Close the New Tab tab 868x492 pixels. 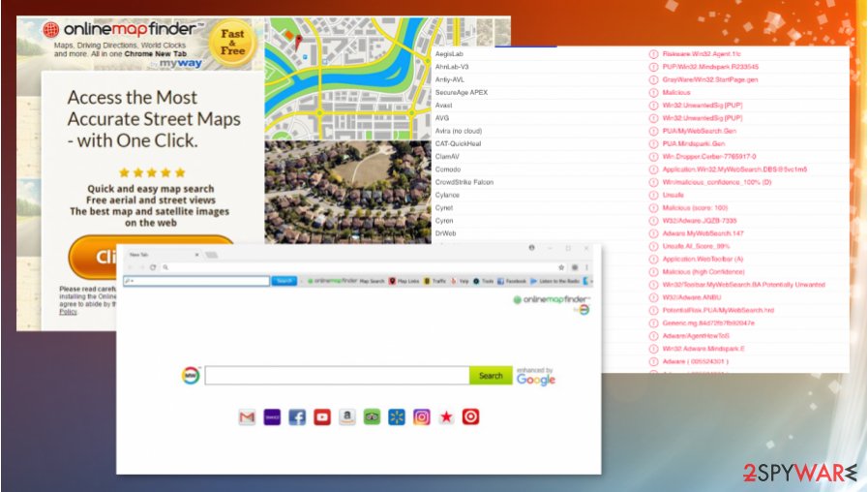(x=196, y=255)
